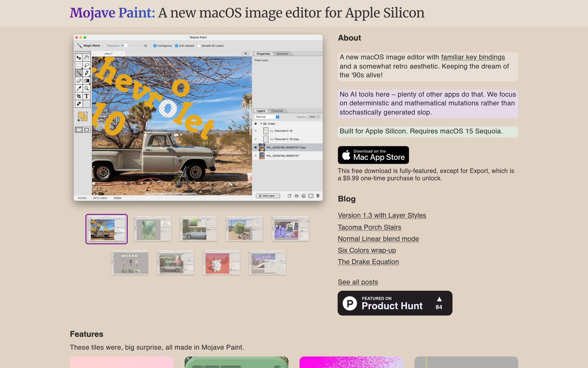The height and width of the screenshot is (368, 588).
Task: Click the plus button to add document tab
Action: pos(246,54)
